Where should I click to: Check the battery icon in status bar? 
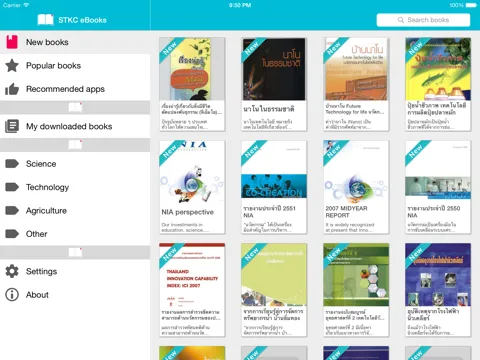[x=471, y=5]
